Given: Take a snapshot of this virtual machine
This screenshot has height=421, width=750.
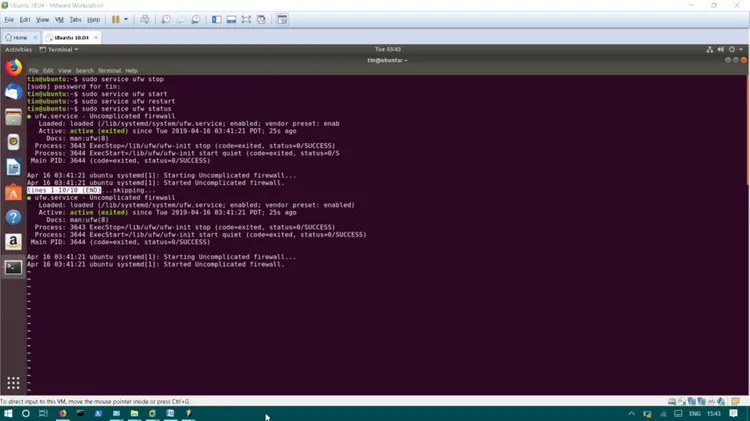Looking at the screenshot, I should click(165, 20).
